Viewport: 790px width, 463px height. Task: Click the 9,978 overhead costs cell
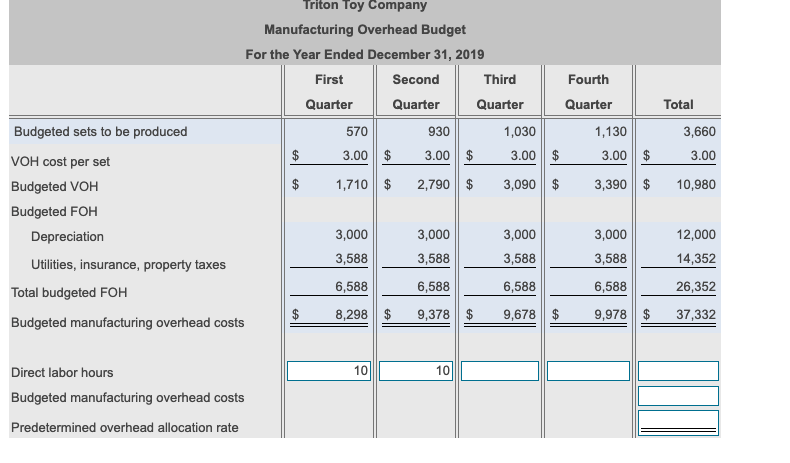pyautogui.click(x=611, y=314)
